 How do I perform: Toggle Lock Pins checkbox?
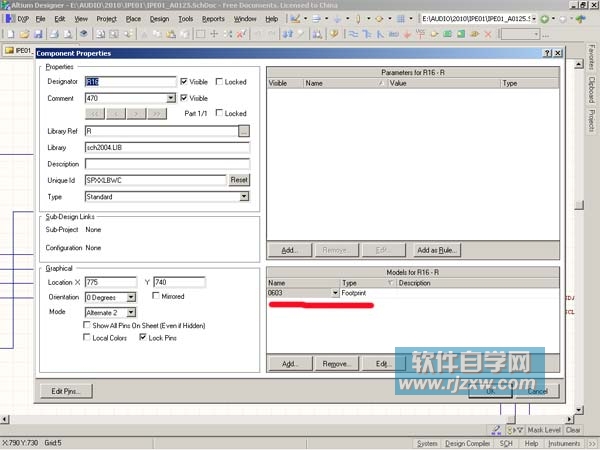tap(143, 338)
